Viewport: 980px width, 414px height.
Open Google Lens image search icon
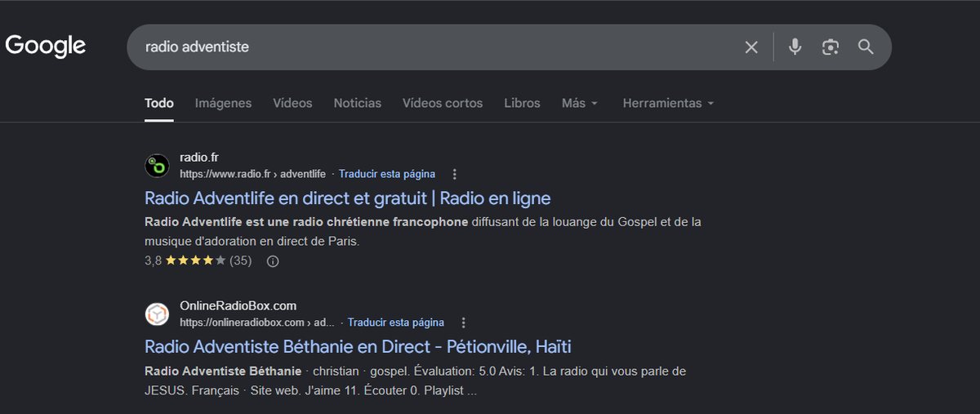pyautogui.click(x=831, y=47)
